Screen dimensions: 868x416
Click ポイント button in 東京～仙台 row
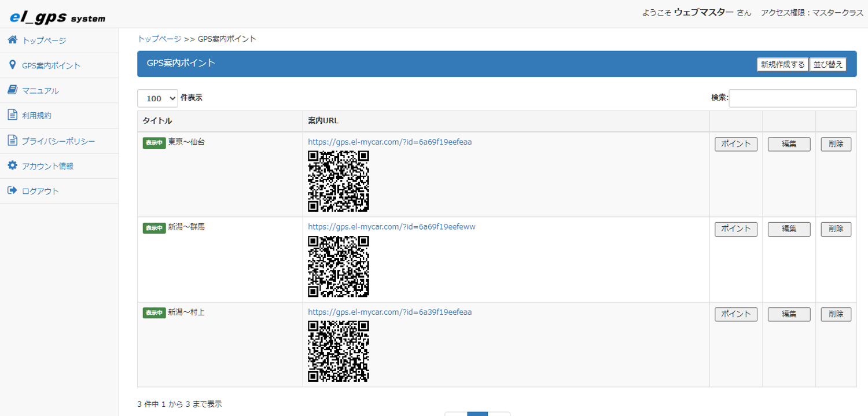point(736,144)
